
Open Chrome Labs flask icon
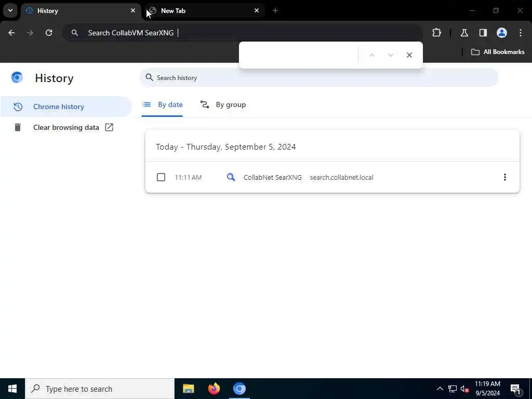(464, 33)
